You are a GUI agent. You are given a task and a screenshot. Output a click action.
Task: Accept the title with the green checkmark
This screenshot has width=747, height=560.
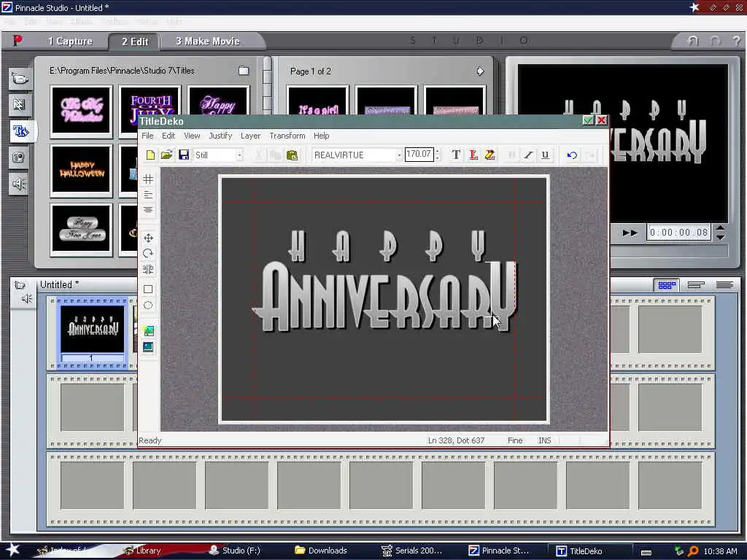tap(589, 120)
